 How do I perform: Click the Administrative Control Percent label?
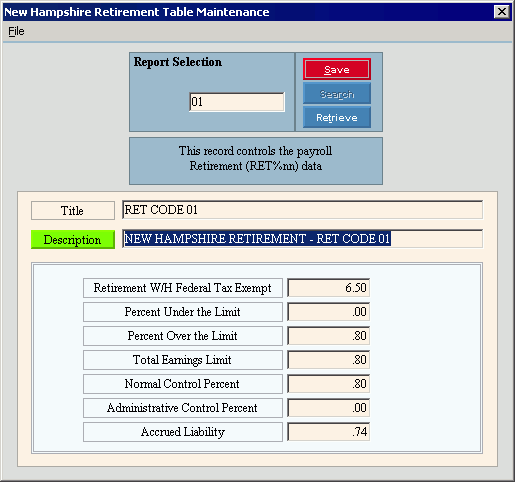click(x=183, y=408)
